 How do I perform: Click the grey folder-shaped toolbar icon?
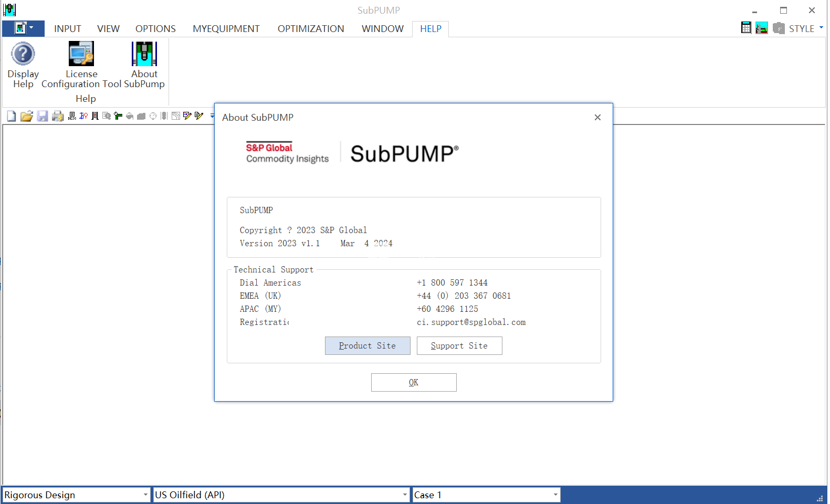point(141,116)
